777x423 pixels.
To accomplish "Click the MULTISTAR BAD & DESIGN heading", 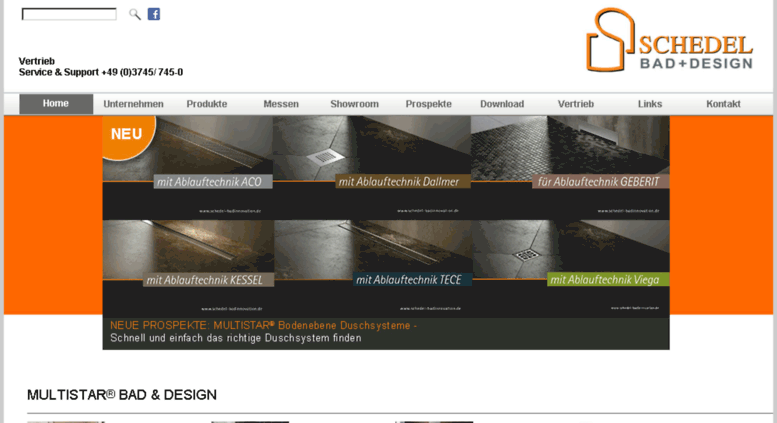I will coord(122,395).
